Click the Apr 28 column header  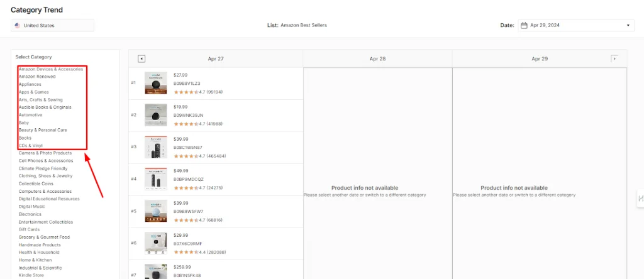[x=377, y=58]
